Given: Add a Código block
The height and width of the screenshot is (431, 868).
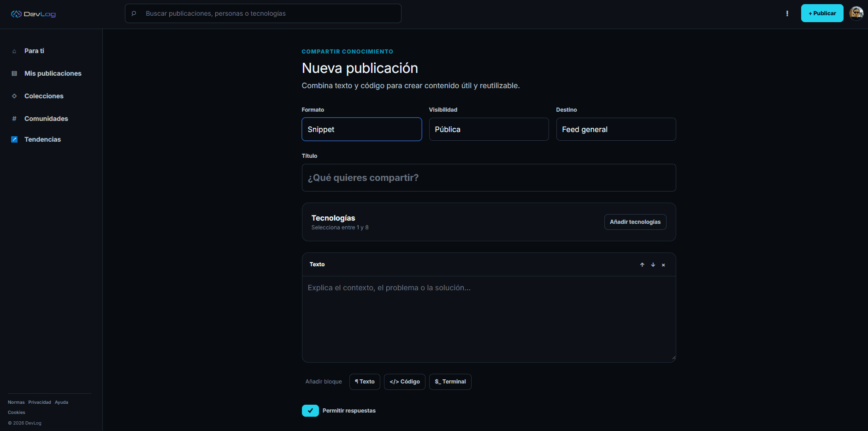Looking at the screenshot, I should tap(405, 382).
